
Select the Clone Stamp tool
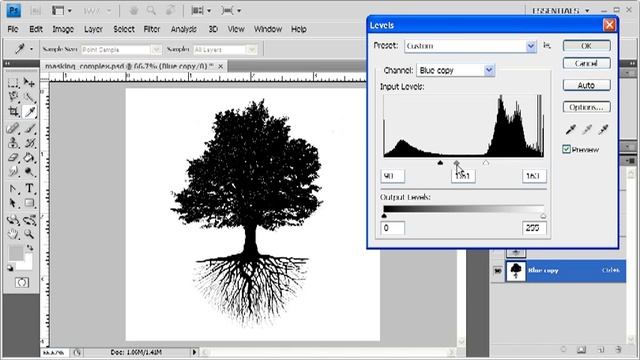click(x=13, y=143)
